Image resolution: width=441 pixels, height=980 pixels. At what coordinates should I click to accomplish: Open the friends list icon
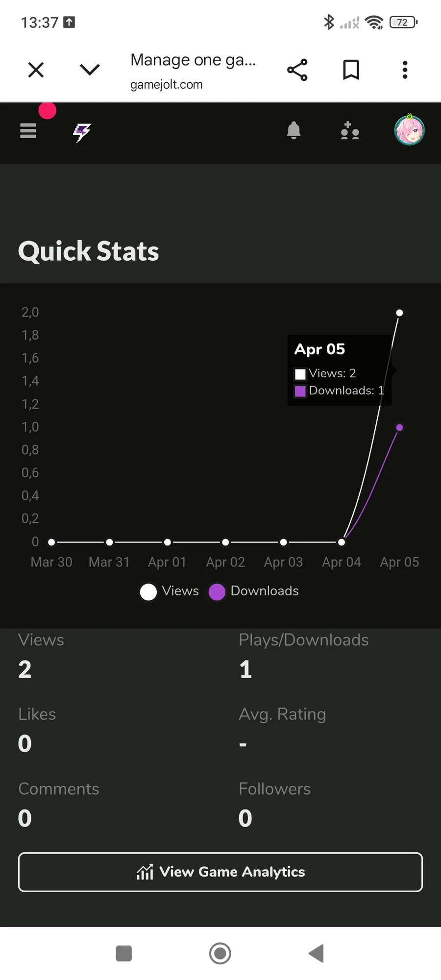click(x=350, y=131)
